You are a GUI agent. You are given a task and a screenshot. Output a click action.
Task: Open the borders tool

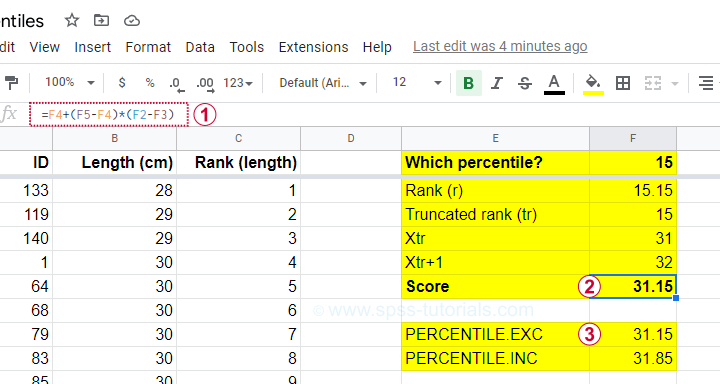pyautogui.click(x=623, y=83)
